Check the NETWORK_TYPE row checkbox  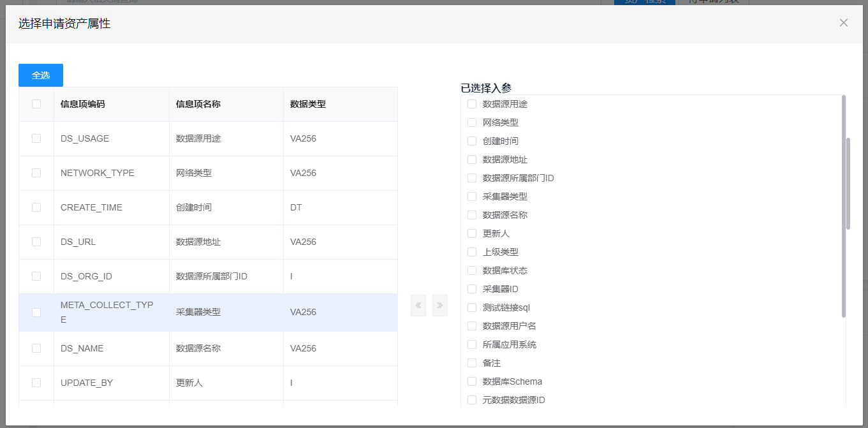(36, 173)
